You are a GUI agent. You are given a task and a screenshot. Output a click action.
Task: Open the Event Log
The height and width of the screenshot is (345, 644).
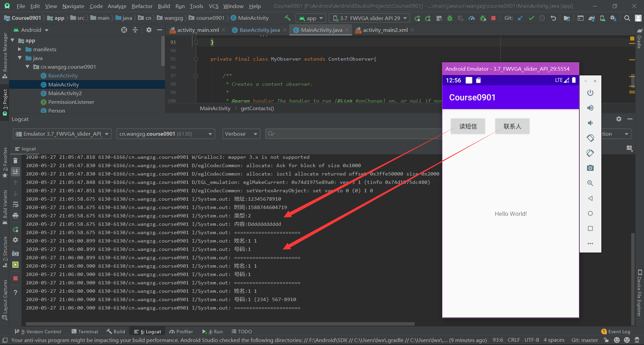pyautogui.click(x=616, y=332)
